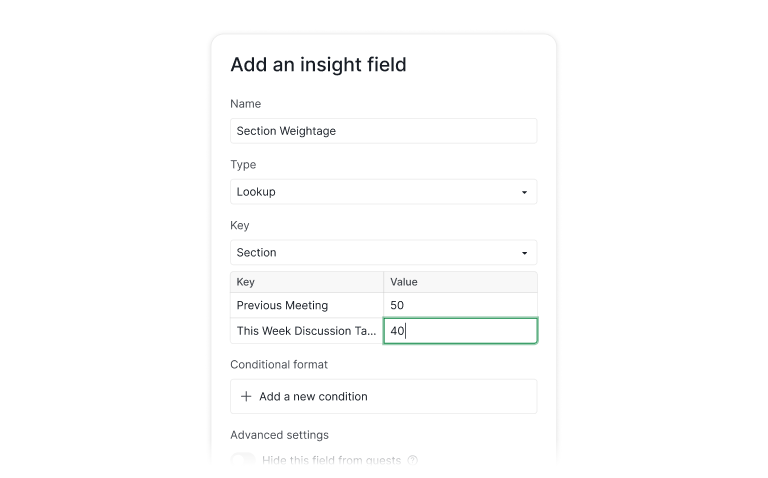Toggle Hide this field from guests

tap(243, 461)
